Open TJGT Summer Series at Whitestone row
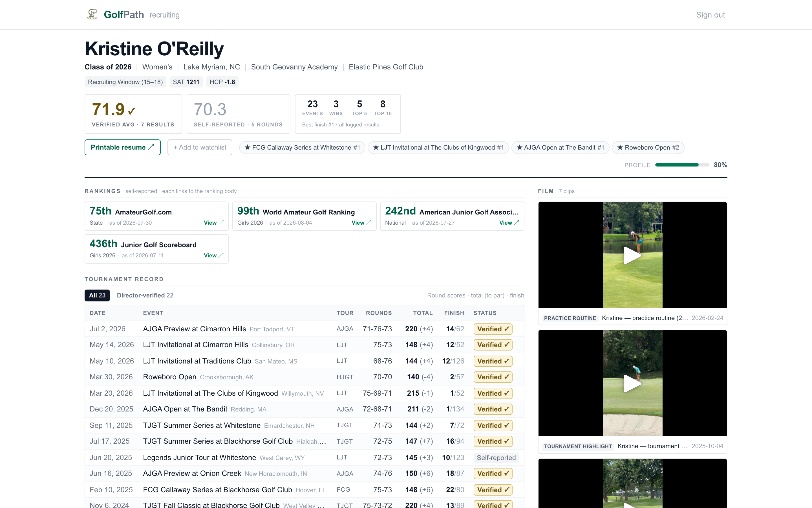812x508 pixels. coord(304,425)
